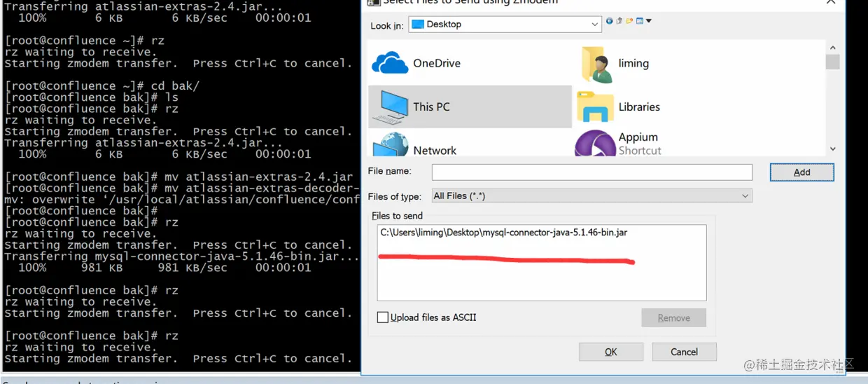Screen dimensions: 868x384
Task: Click the Cancel button
Action: 684,352
